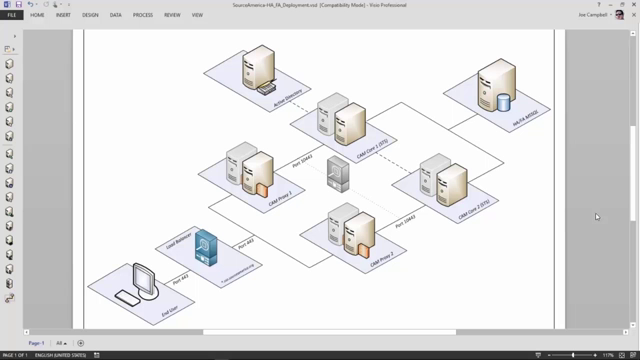Image resolution: width=640 pixels, height=360 pixels.
Task: Click the macro recording icon in status bar
Action: (x=97, y=355)
